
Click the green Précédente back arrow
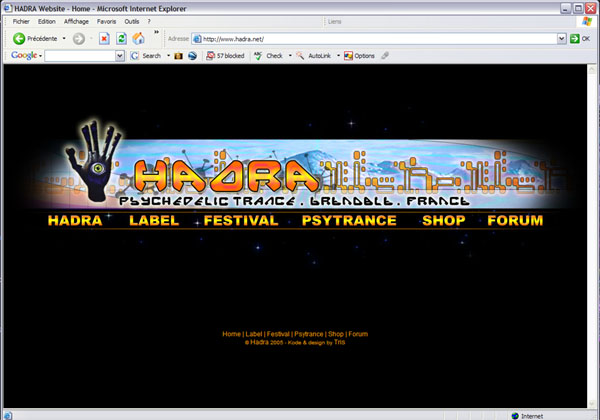[19, 38]
